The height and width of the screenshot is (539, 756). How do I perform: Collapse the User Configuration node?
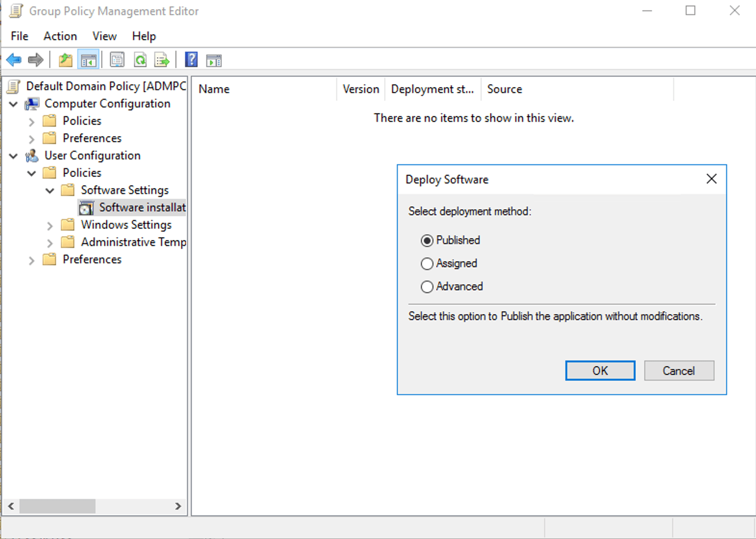click(13, 156)
